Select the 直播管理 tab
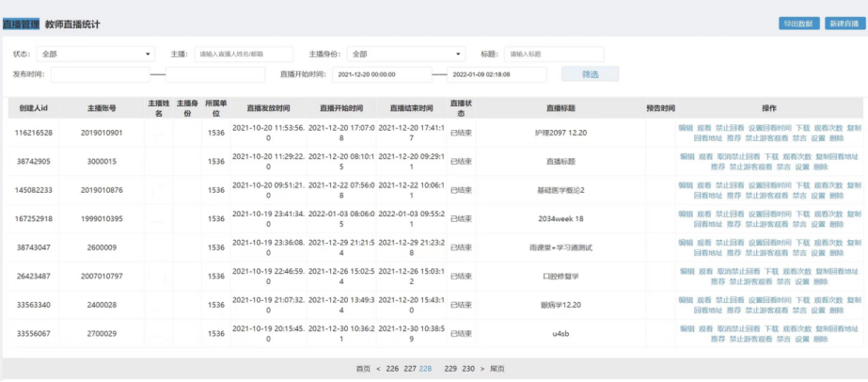This screenshot has width=868, height=382. coord(20,23)
